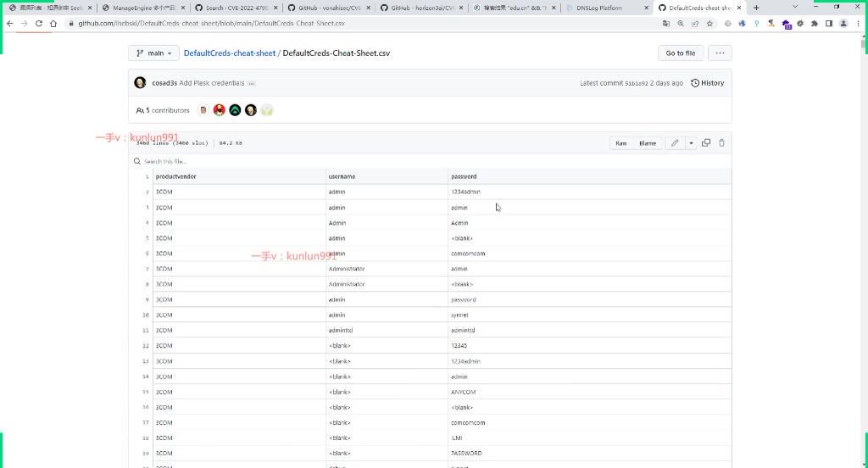Image resolution: width=868 pixels, height=468 pixels.
Task: Select the uppercase PASSWORD cell
Action: (x=467, y=453)
